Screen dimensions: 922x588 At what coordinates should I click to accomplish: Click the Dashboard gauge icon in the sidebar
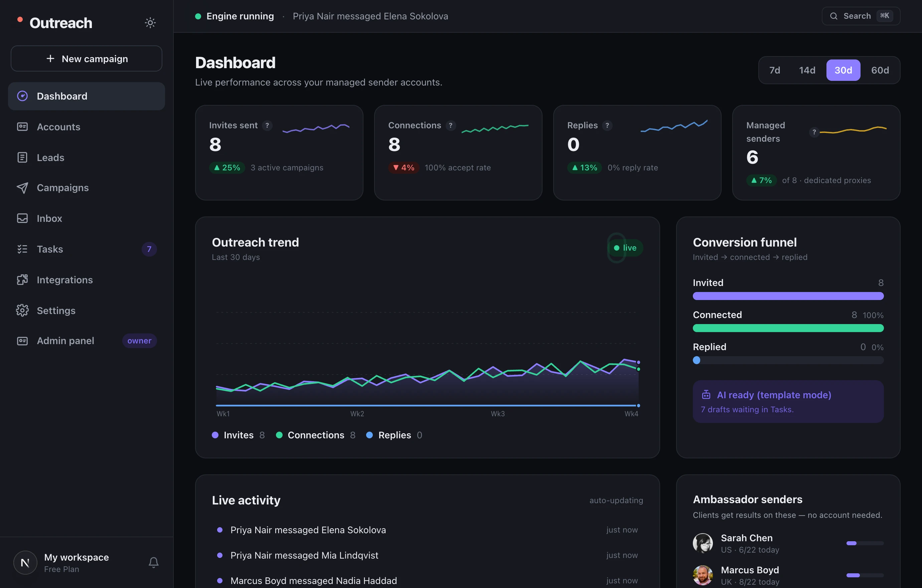tap(22, 96)
